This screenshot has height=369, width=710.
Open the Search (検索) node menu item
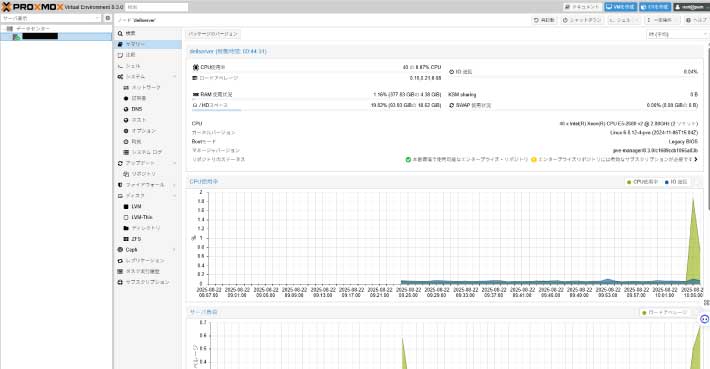click(148, 34)
